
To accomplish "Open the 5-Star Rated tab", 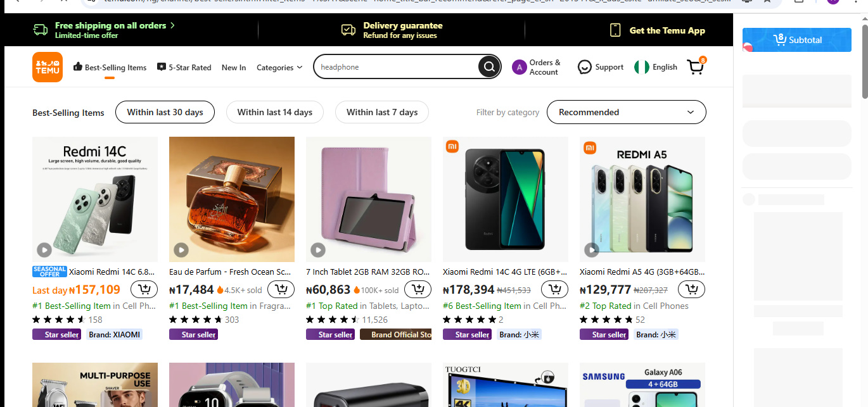I will tap(184, 67).
